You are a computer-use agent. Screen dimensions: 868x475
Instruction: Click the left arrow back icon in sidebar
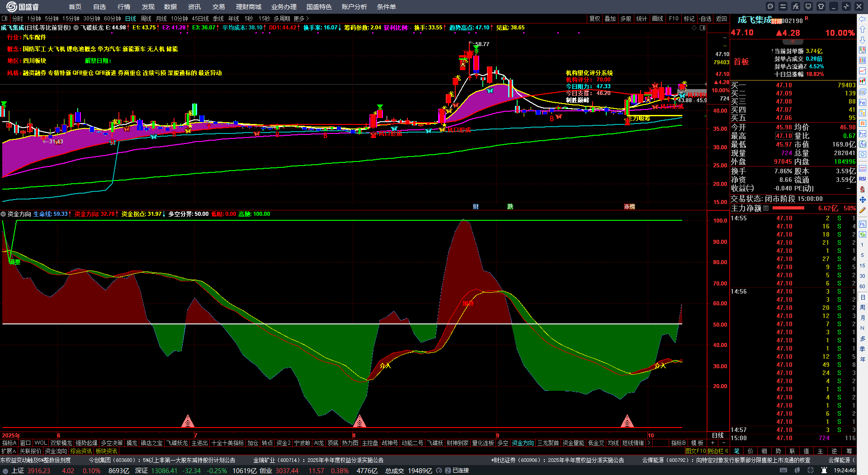pyautogui.click(x=863, y=19)
